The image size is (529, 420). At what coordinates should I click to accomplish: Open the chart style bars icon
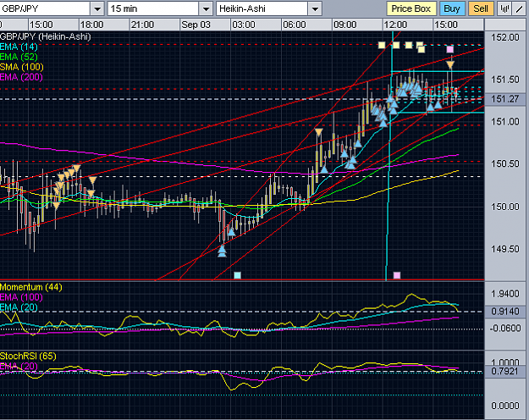(504, 8)
